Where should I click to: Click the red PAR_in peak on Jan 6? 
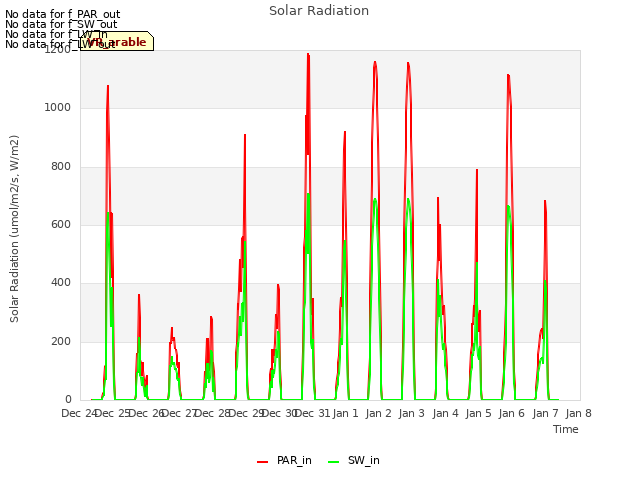coord(508,75)
